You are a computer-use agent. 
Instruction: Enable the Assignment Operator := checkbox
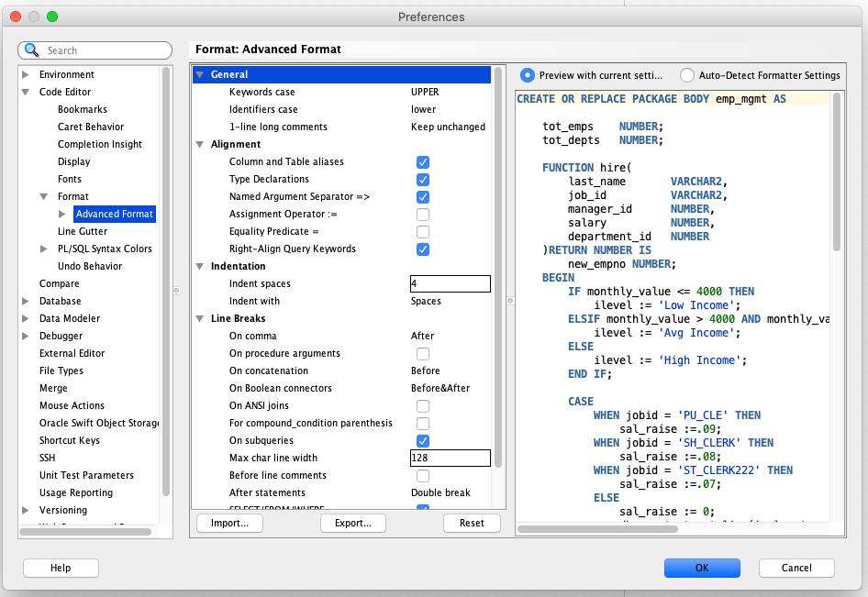click(423, 215)
